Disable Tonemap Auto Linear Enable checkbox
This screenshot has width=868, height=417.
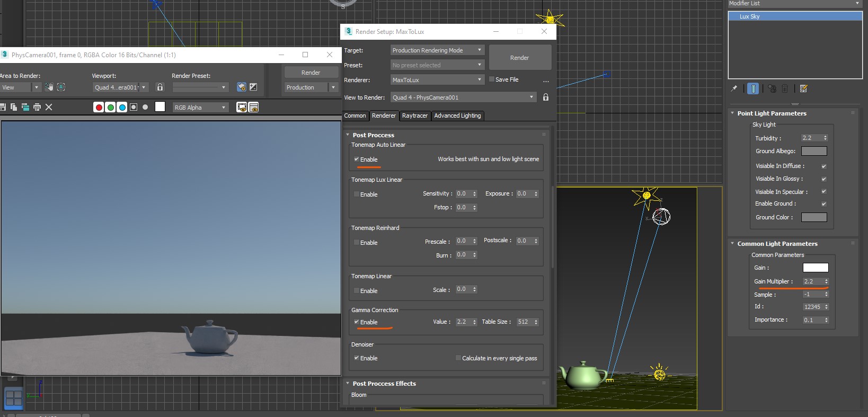coord(357,159)
